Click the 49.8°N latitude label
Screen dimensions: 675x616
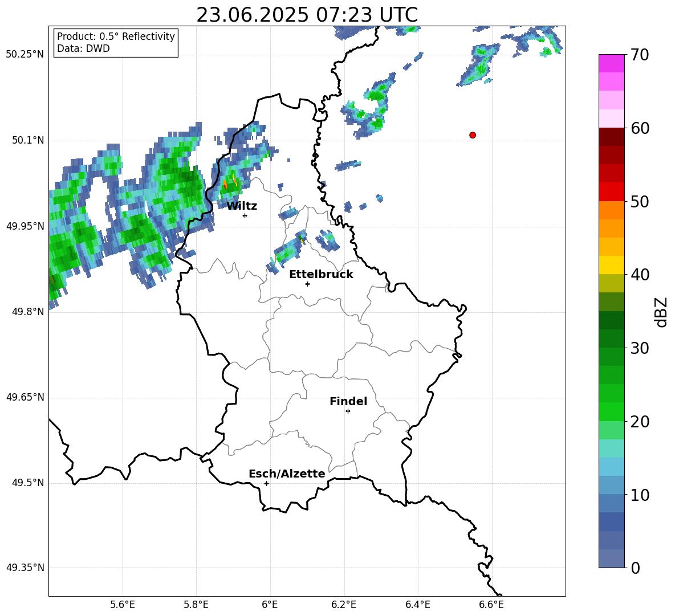click(28, 312)
